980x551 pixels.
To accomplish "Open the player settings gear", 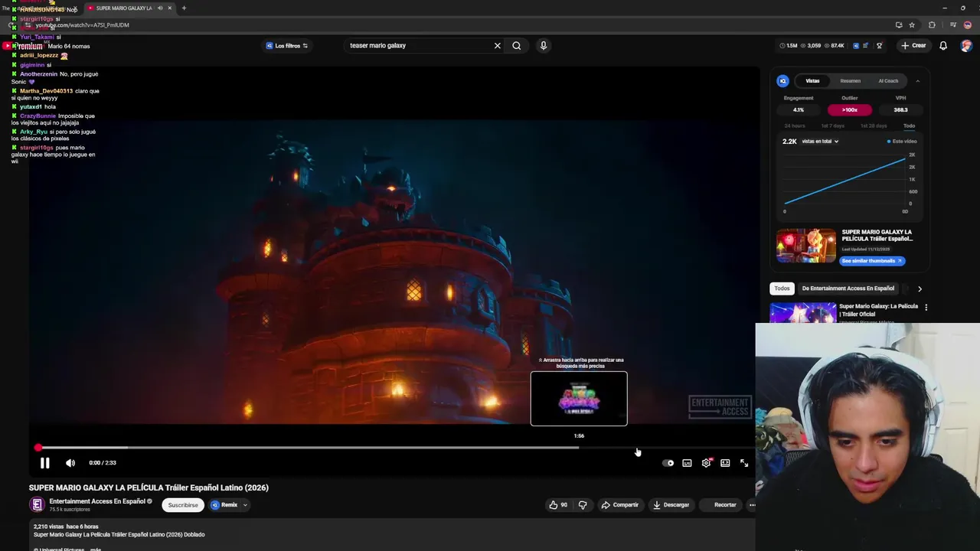I will click(706, 463).
